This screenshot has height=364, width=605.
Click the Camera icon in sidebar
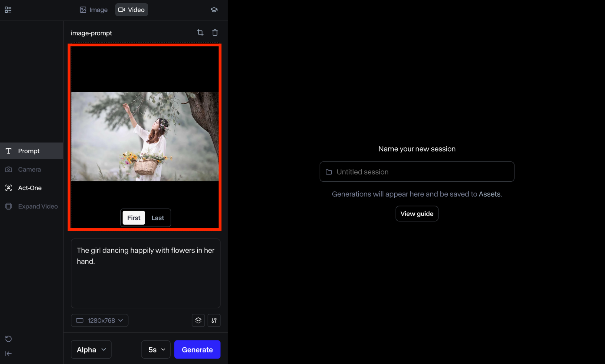(x=8, y=169)
